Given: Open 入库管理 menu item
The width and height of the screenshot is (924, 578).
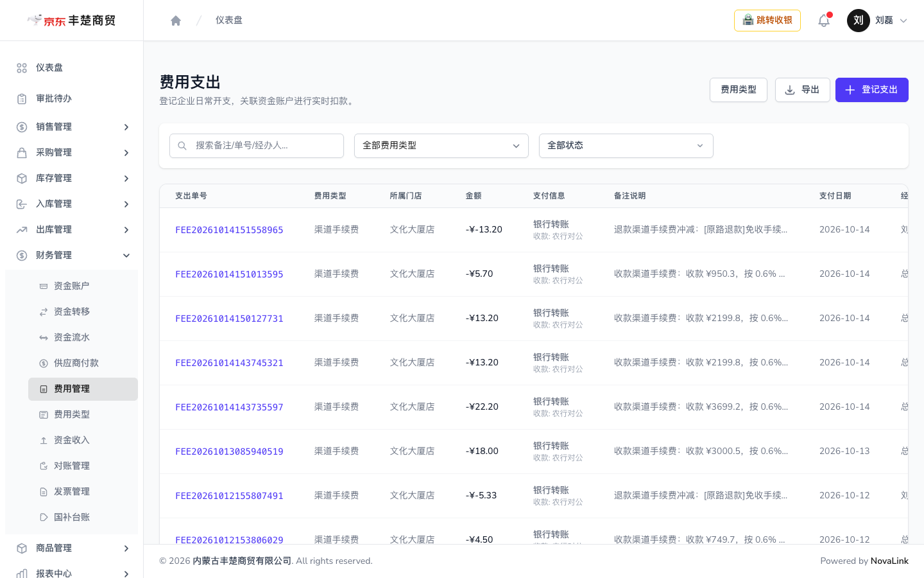Looking at the screenshot, I should (71, 204).
